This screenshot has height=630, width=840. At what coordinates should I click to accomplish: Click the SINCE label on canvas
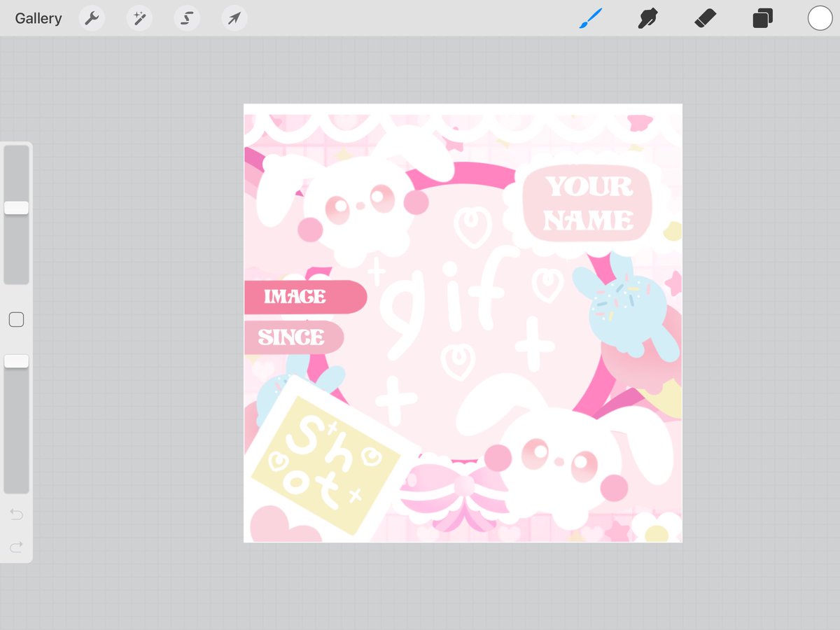(x=291, y=337)
